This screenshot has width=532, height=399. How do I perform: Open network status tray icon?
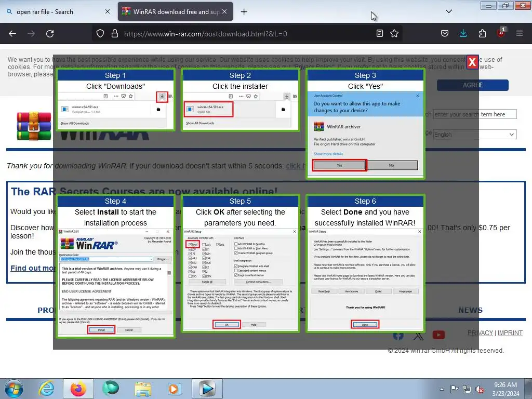point(467,389)
